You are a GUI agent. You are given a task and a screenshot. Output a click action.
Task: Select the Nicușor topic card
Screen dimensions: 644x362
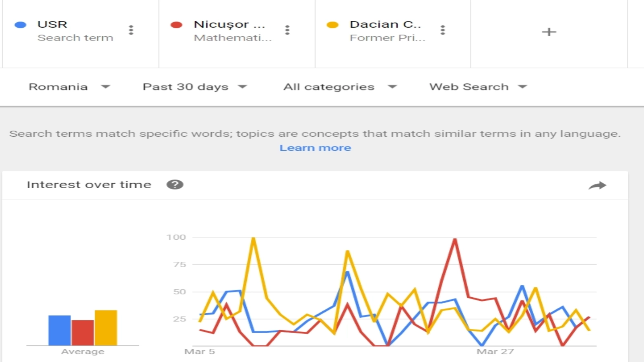coord(232,31)
